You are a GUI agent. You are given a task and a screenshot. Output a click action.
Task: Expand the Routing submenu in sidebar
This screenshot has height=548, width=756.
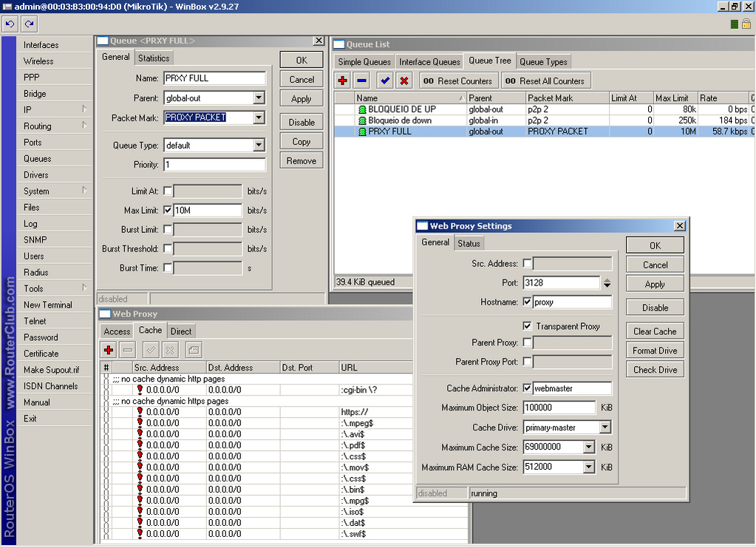[84, 126]
